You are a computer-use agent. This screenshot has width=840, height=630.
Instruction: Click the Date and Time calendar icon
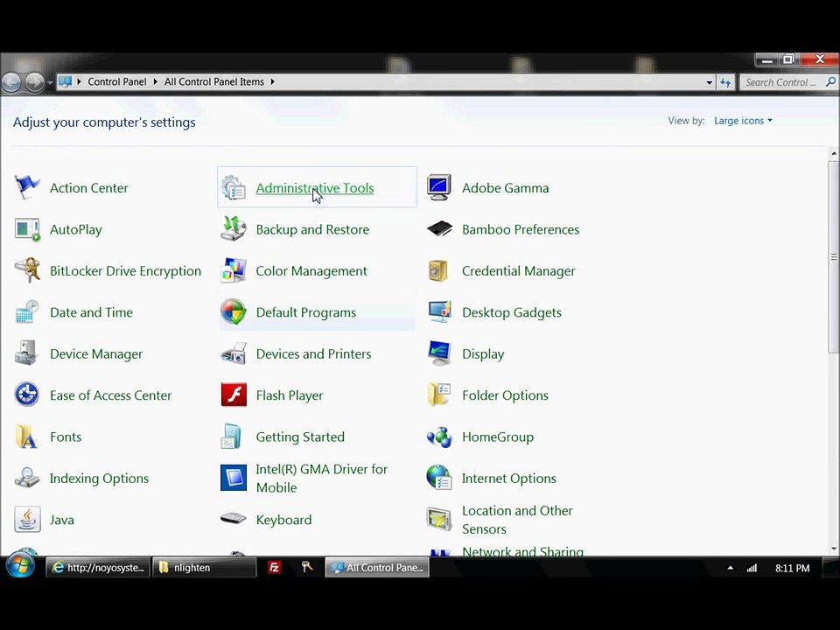pyautogui.click(x=27, y=312)
